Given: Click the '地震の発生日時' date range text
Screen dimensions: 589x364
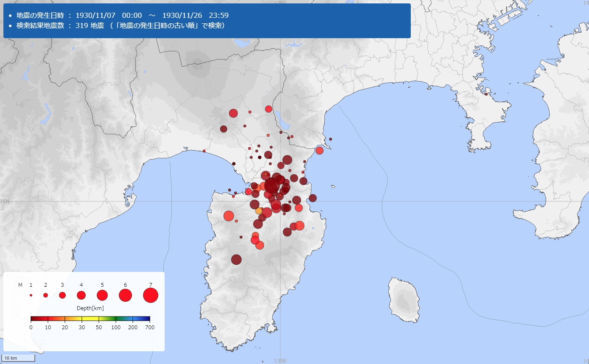Looking at the screenshot, I should [x=123, y=16].
